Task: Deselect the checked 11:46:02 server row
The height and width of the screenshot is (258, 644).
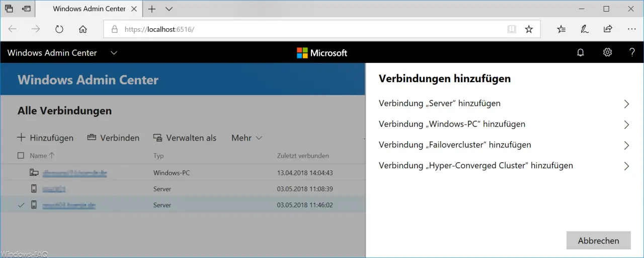Action: tap(21, 205)
